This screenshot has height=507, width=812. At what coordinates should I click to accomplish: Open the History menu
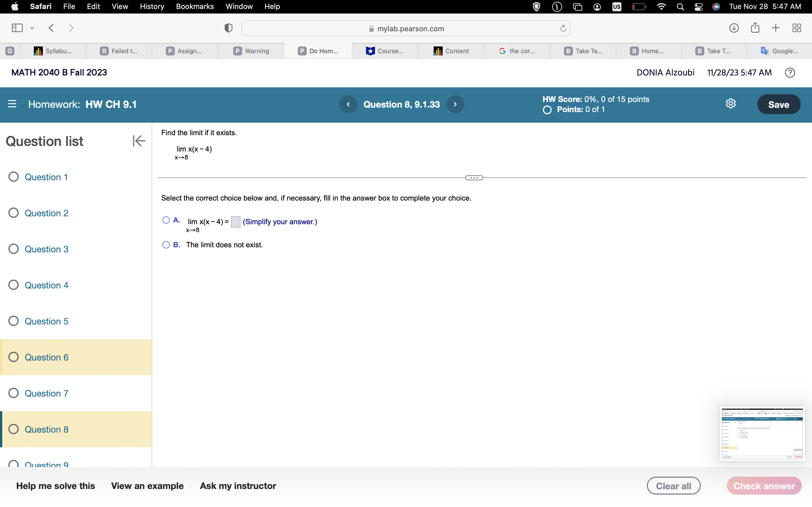(x=152, y=7)
